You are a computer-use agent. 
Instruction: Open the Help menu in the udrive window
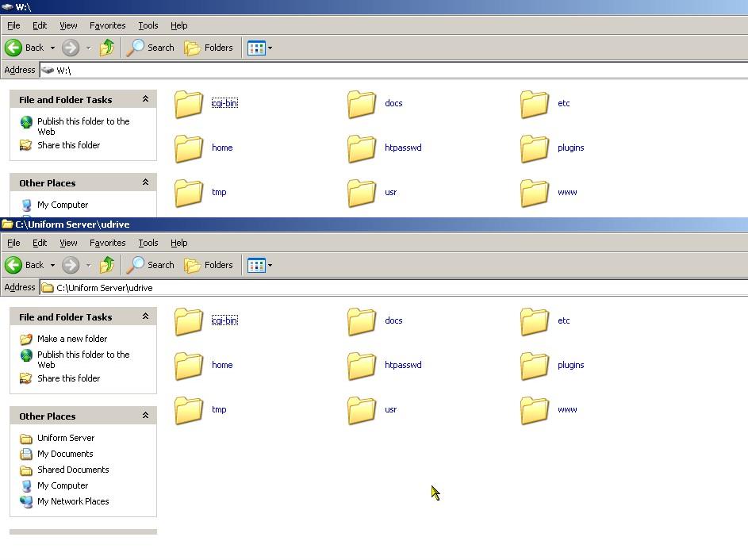[179, 243]
